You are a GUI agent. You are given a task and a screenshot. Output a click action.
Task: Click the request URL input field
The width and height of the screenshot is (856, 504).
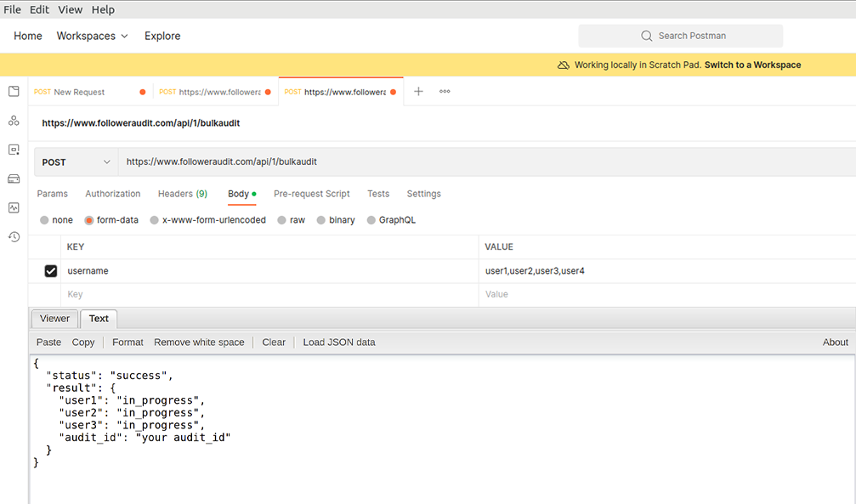pyautogui.click(x=487, y=162)
